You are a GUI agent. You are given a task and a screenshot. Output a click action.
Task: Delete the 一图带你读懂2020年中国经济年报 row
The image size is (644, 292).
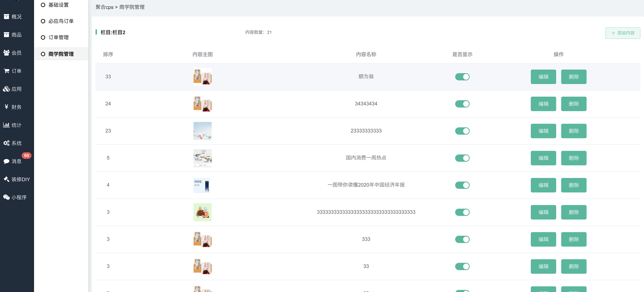(573, 185)
